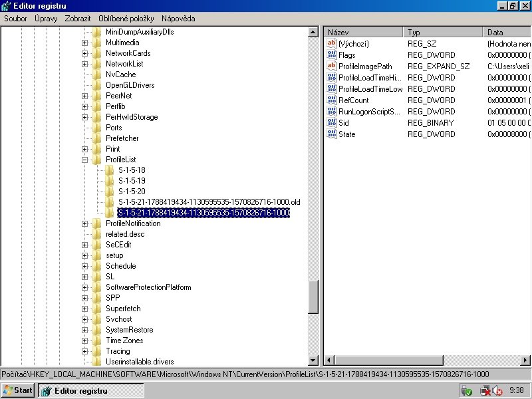Click the tree pane vertical scrollbar thumb

[313, 296]
